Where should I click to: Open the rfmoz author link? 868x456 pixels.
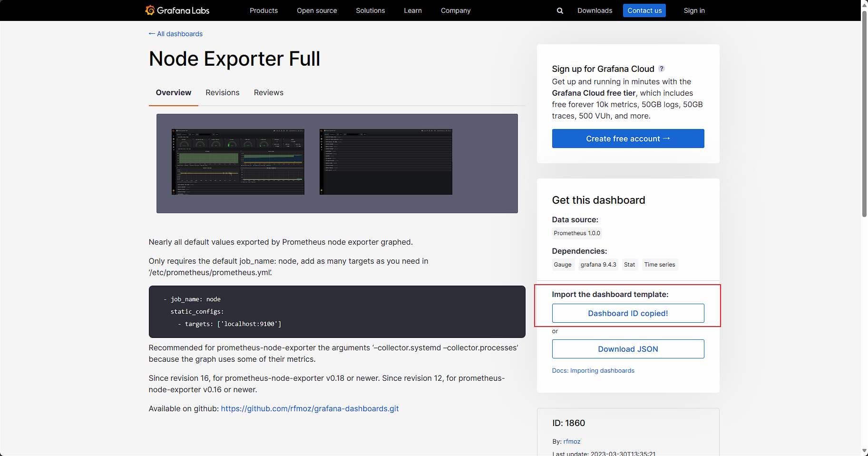[572, 442]
